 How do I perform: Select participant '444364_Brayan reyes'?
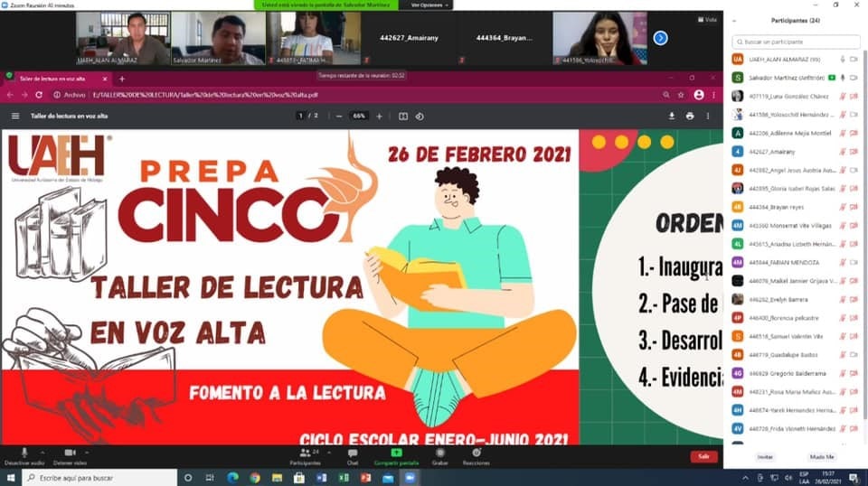pos(796,208)
